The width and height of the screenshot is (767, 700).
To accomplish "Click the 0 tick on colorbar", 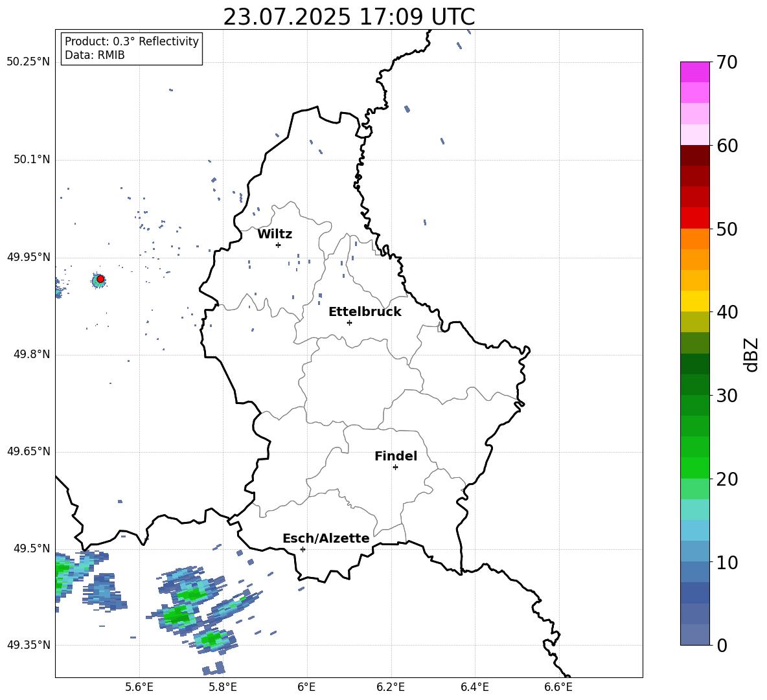I will click(722, 645).
